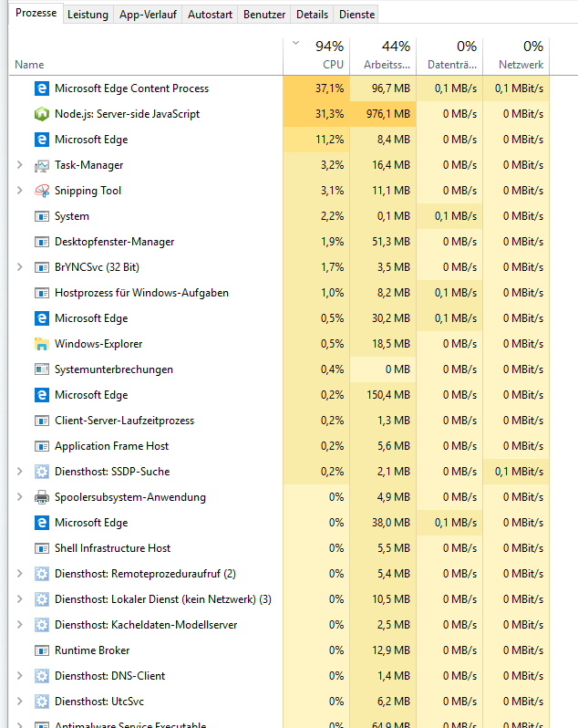Switch to the Prozesse tab
The width and height of the screenshot is (578, 728).
tap(36, 13)
